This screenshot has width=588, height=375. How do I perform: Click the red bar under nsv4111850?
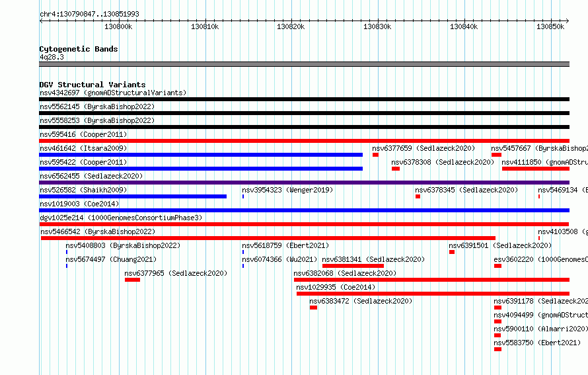click(x=536, y=169)
